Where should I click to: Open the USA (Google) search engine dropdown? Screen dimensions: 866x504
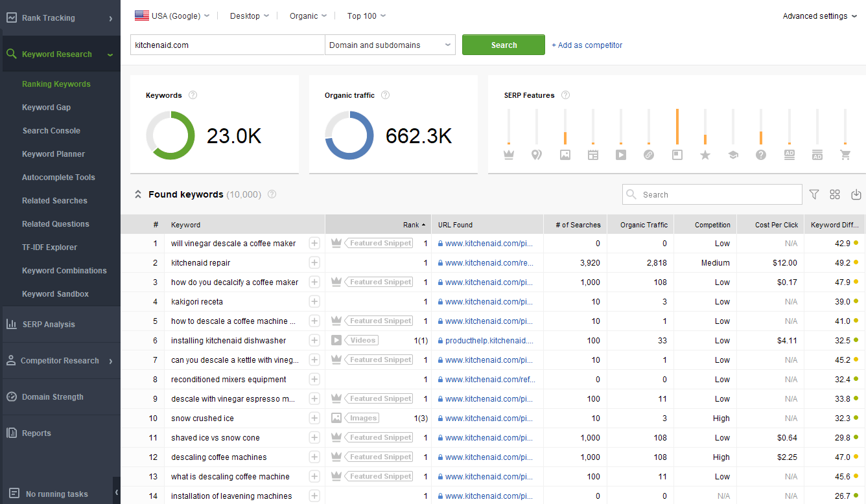coord(172,16)
